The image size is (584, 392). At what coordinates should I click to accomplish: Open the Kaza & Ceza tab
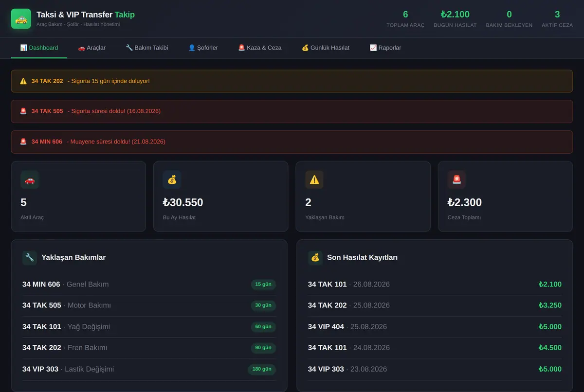pos(260,48)
